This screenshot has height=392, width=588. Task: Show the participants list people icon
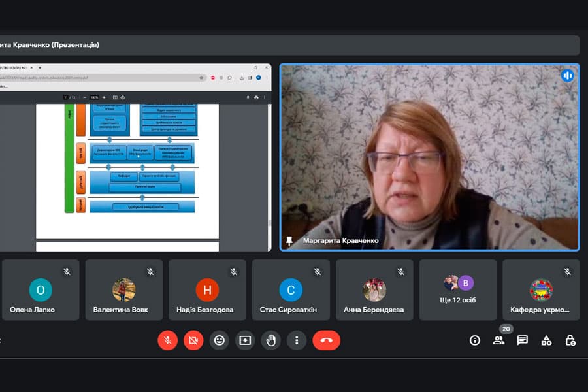[498, 340]
